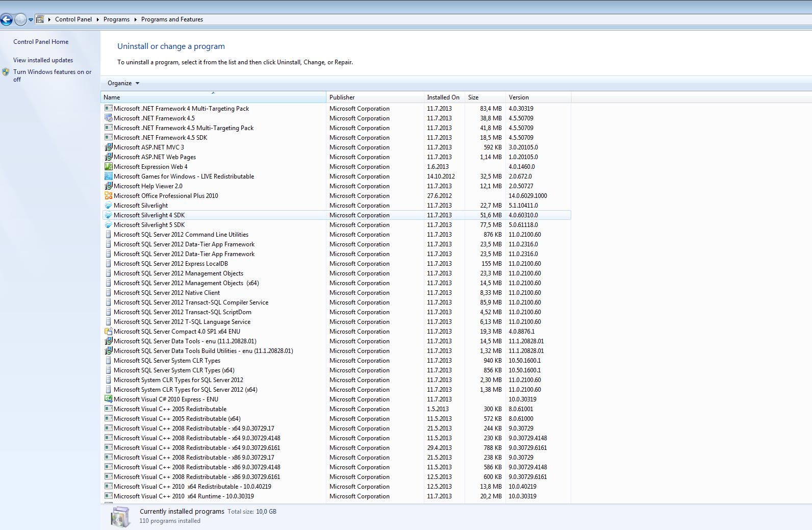Select Microsoft SQL Server 2012 T-SQL Language Service
The width and height of the screenshot is (812, 530).
tap(337, 321)
